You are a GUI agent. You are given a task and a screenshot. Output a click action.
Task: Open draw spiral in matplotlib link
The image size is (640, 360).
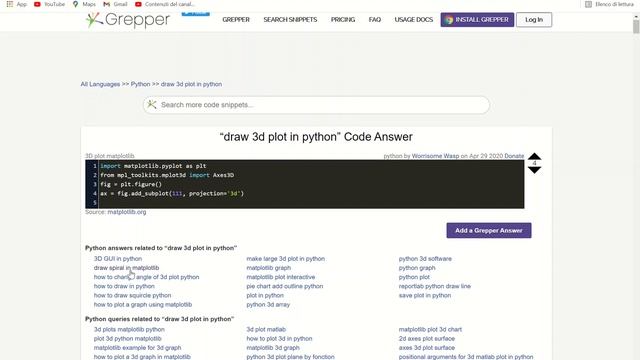coord(127,268)
